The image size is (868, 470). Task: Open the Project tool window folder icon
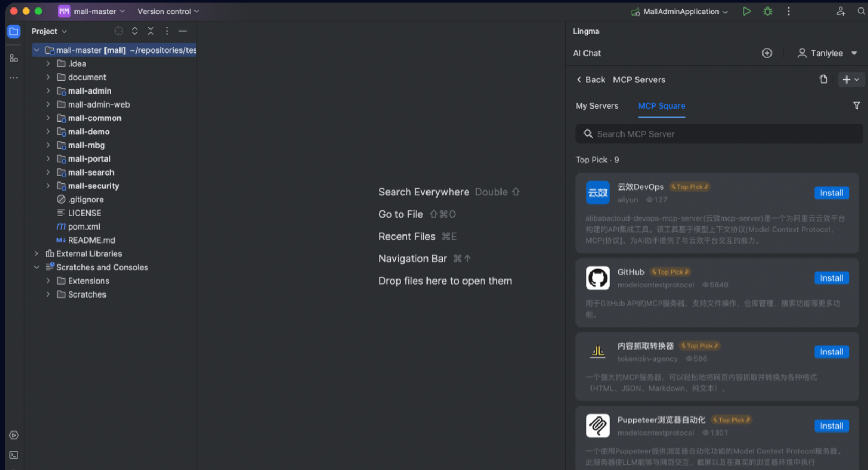coord(14,32)
